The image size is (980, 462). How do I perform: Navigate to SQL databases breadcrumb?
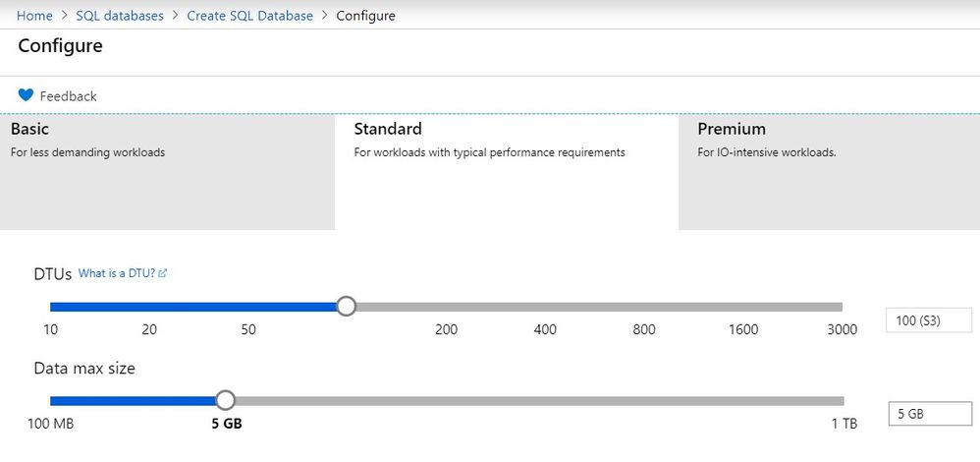120,16
